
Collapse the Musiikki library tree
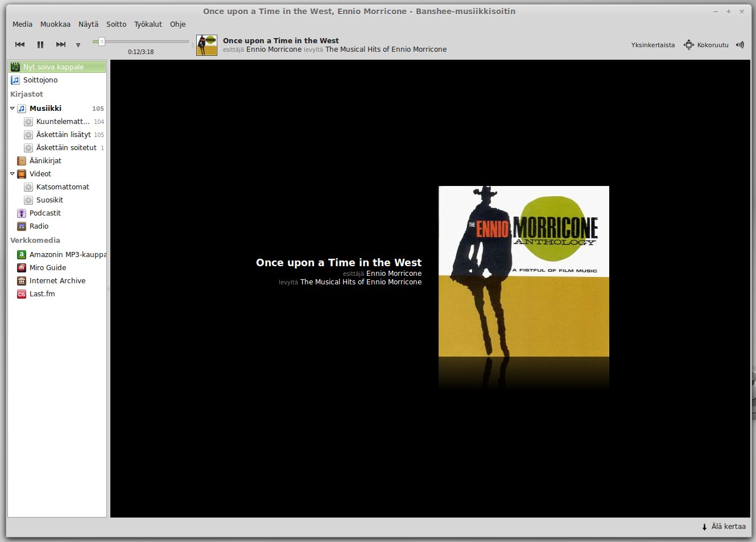pyautogui.click(x=13, y=108)
